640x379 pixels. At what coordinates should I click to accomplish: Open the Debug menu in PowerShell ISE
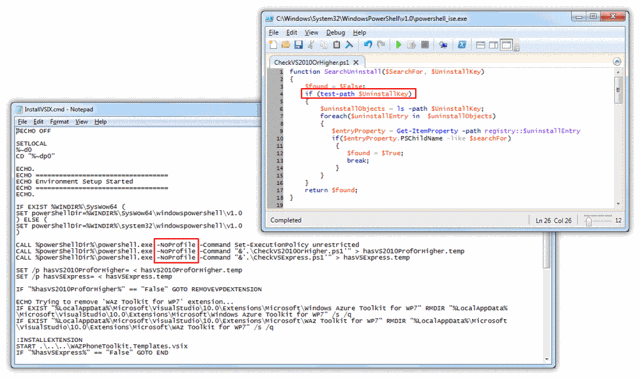point(336,33)
